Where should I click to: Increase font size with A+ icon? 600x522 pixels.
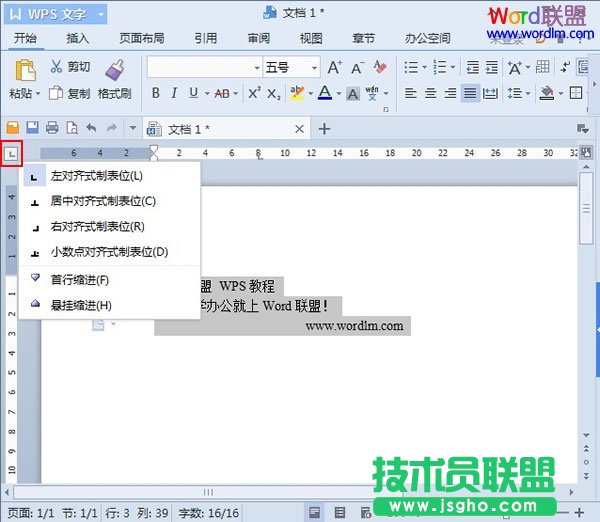(335, 68)
